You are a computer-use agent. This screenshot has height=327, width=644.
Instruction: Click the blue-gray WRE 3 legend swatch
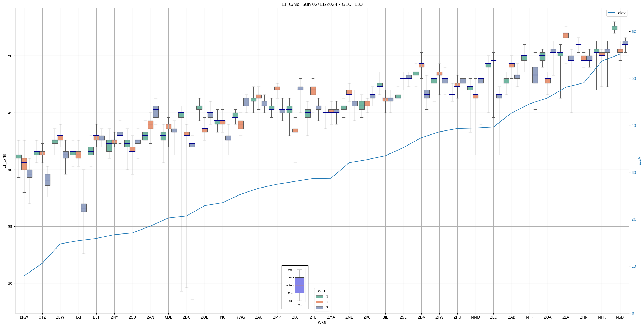(319, 308)
